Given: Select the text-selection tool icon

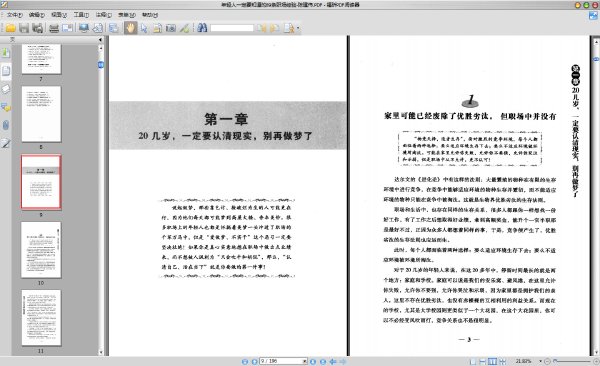Looking at the screenshot, I should [157, 28].
